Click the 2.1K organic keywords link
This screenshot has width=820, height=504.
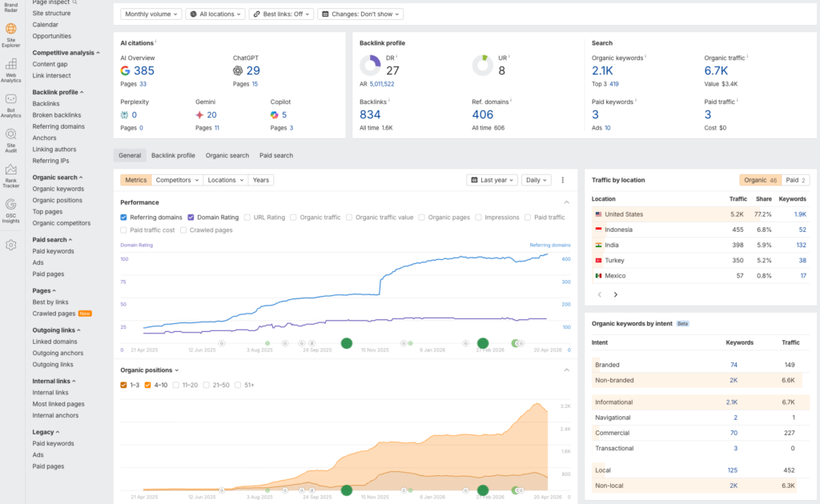(602, 70)
